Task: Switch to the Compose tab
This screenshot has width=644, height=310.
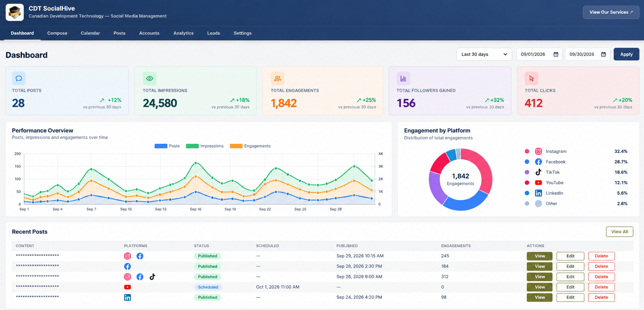Action: click(x=57, y=33)
